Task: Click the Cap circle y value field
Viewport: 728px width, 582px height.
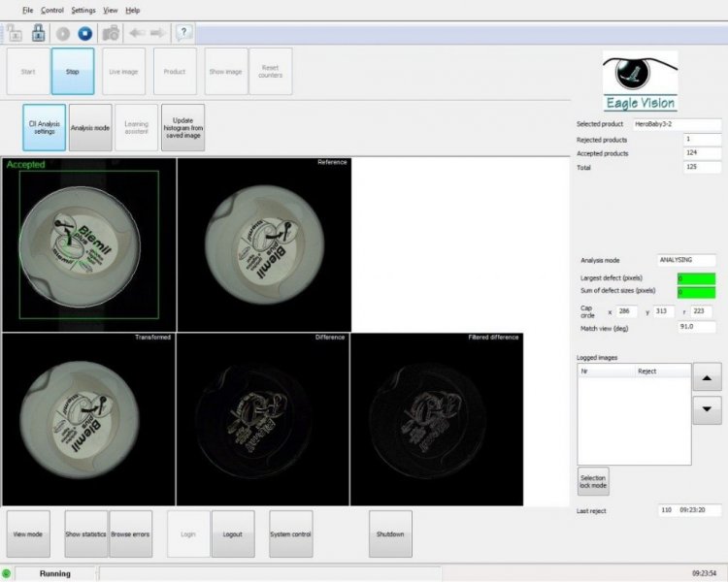Action: (664, 311)
